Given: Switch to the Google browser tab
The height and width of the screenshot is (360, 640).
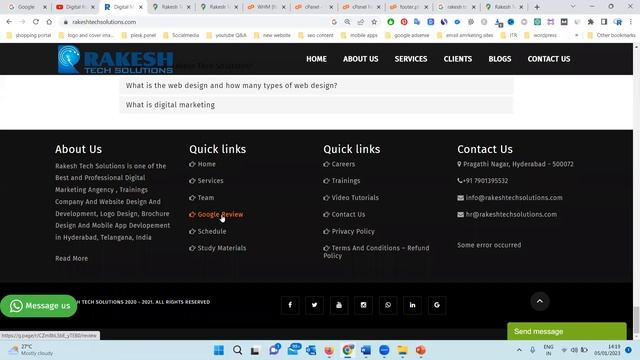Looking at the screenshot, I should (x=26, y=7).
